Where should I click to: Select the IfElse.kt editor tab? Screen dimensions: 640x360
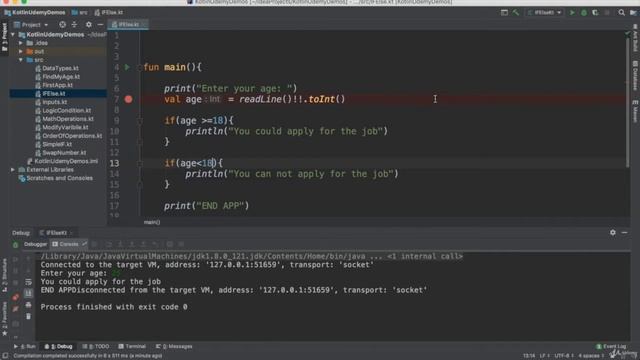[127, 24]
